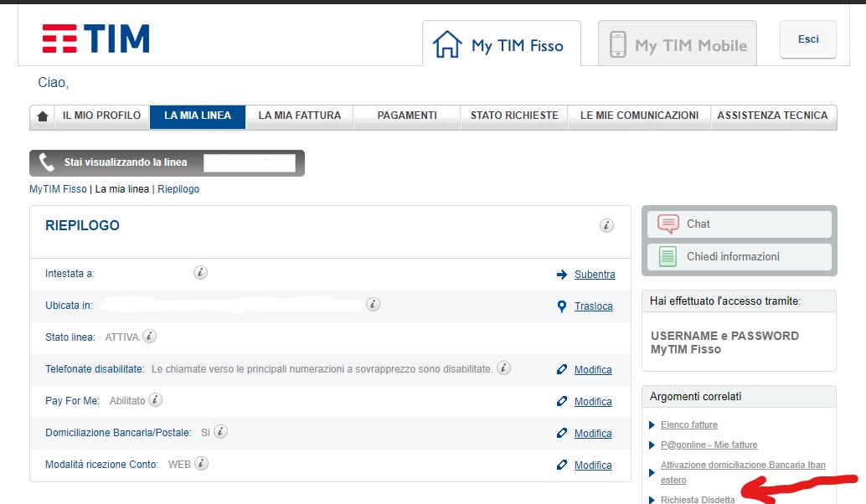This screenshot has width=866, height=504.
Task: Click the map pin icon next to Trasloca
Action: 562,306
